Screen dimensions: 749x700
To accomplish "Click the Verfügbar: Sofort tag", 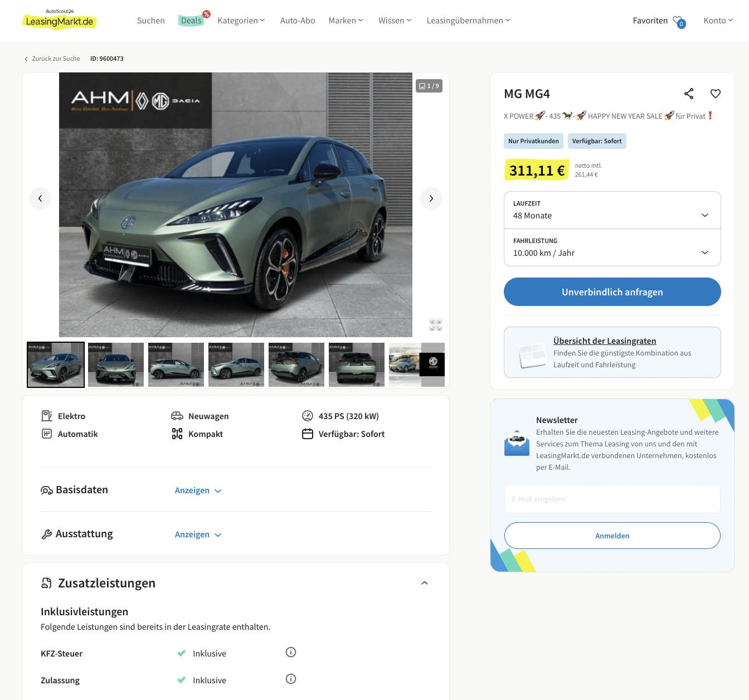I will point(597,141).
